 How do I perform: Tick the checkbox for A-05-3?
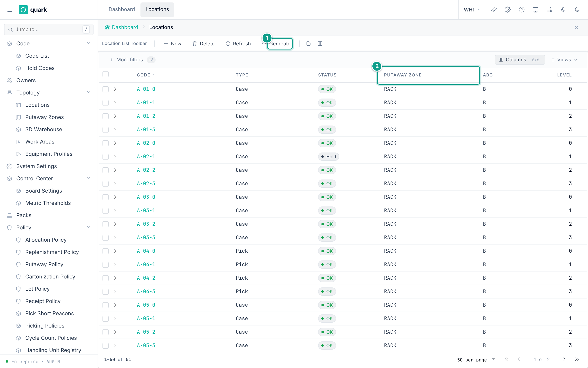coord(105,345)
